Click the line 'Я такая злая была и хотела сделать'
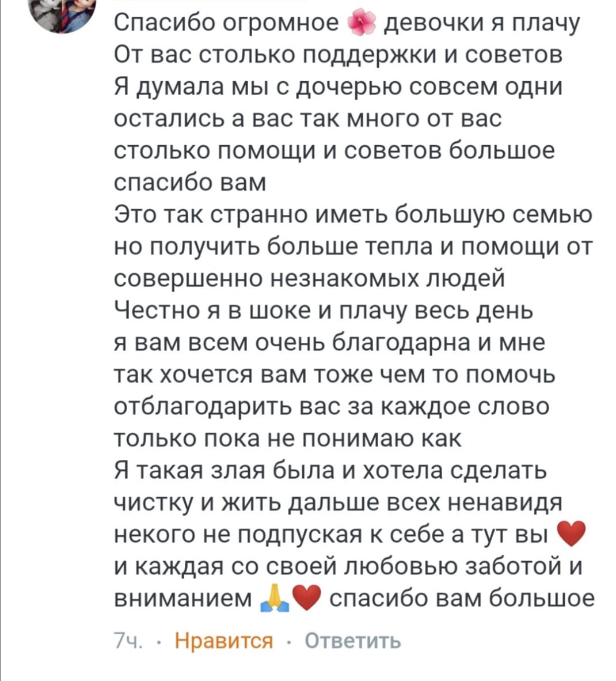 331,471
